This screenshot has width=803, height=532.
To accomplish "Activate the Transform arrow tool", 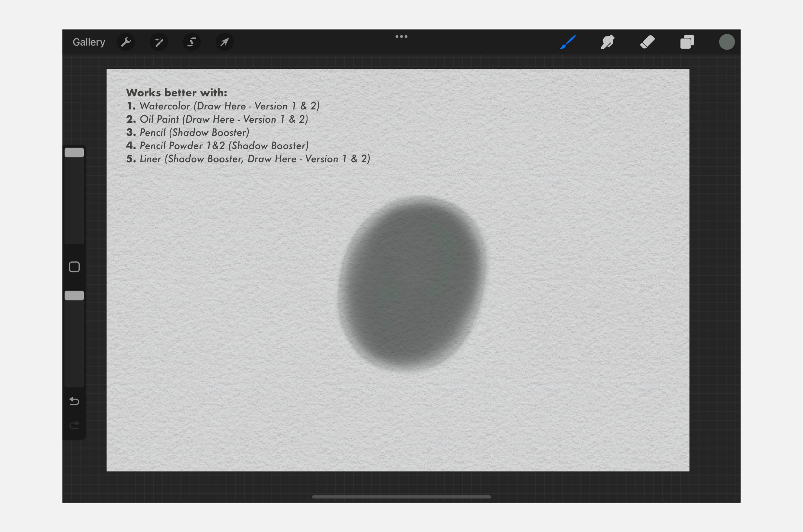I will pos(224,42).
